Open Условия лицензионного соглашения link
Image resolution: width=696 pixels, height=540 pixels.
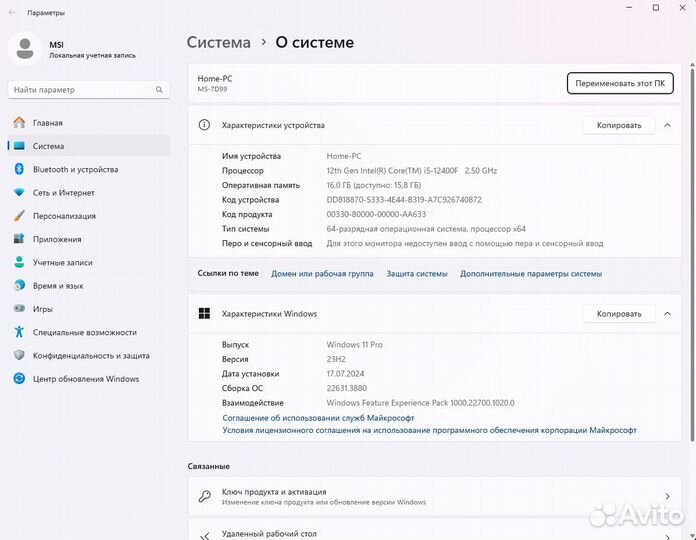(x=429, y=430)
